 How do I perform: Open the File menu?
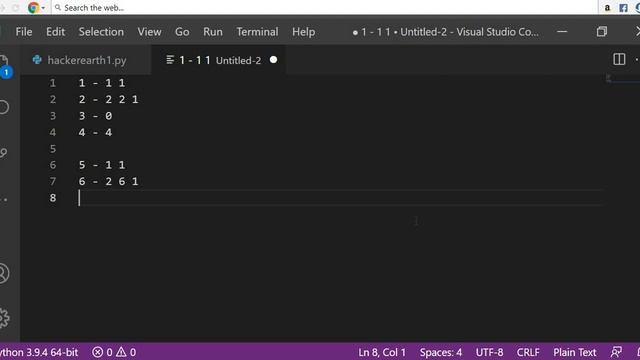[24, 32]
